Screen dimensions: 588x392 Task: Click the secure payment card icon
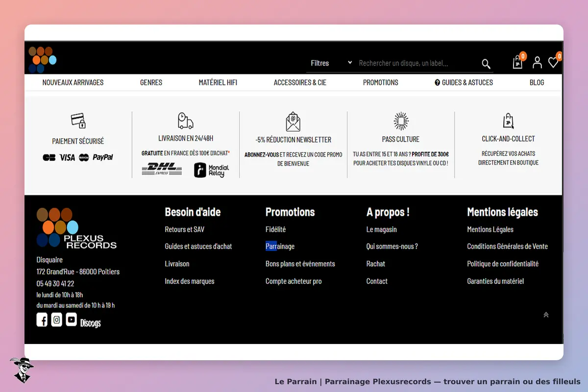[x=78, y=121]
